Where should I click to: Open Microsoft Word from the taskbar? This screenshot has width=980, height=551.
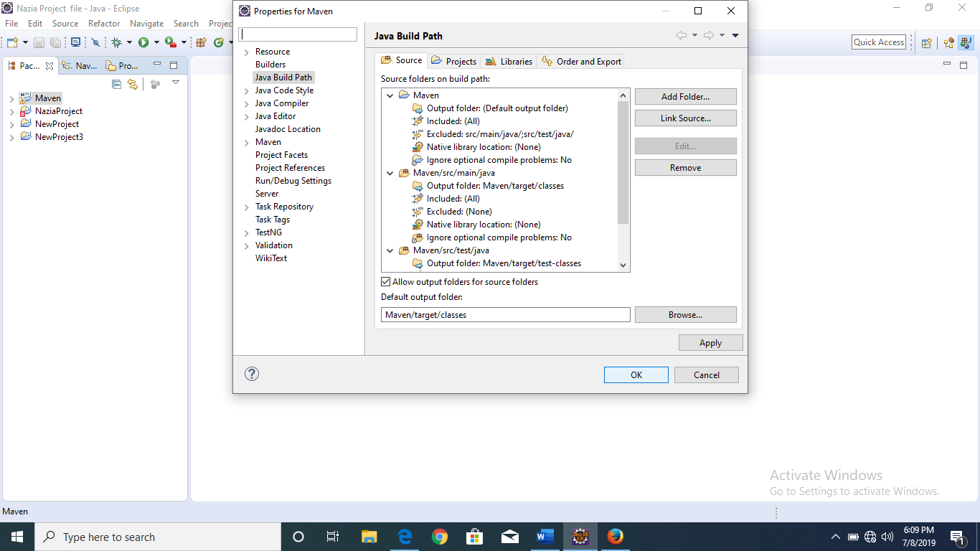(x=545, y=537)
